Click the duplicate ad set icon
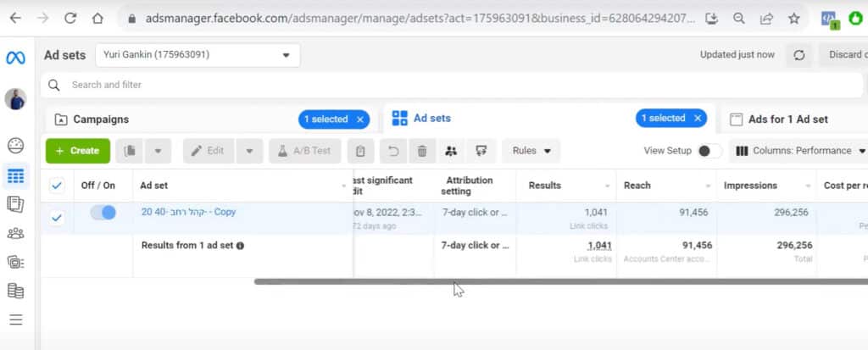 (x=130, y=151)
